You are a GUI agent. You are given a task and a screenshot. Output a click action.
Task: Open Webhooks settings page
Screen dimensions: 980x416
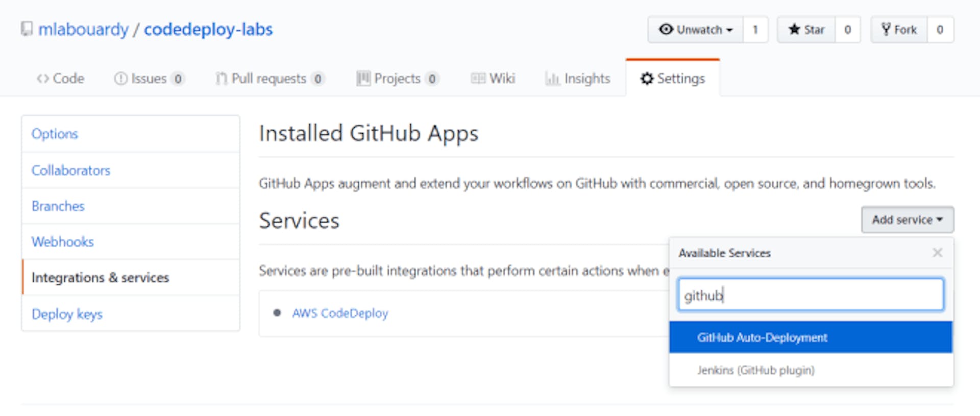click(131, 241)
